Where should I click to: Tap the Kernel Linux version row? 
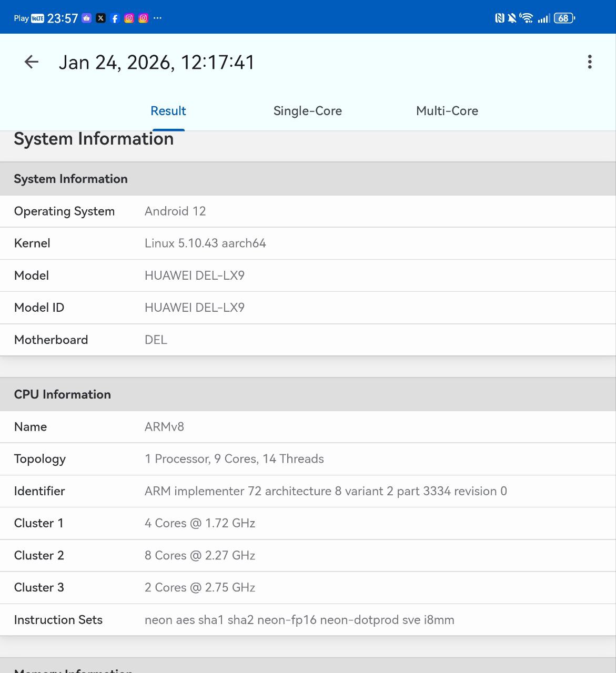tap(308, 243)
